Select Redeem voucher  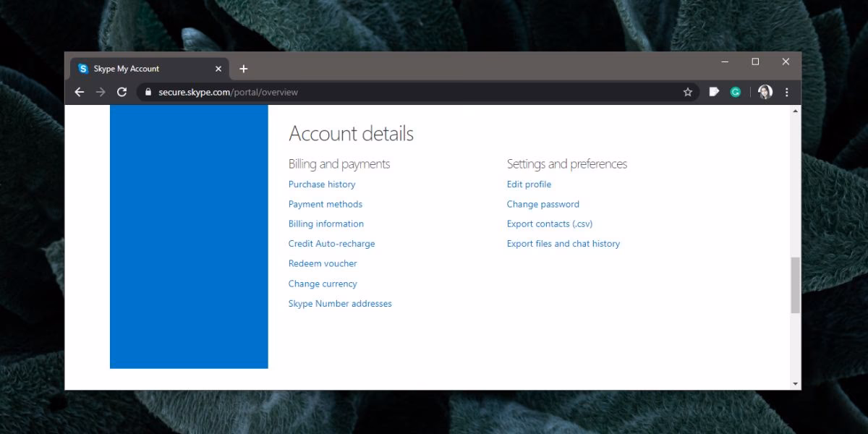pyautogui.click(x=323, y=263)
